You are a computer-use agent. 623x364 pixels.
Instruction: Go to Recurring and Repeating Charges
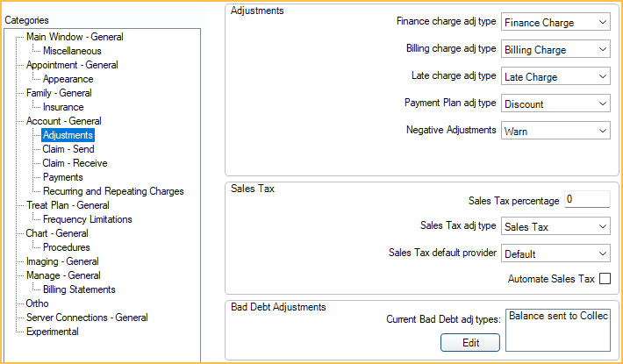[113, 191]
